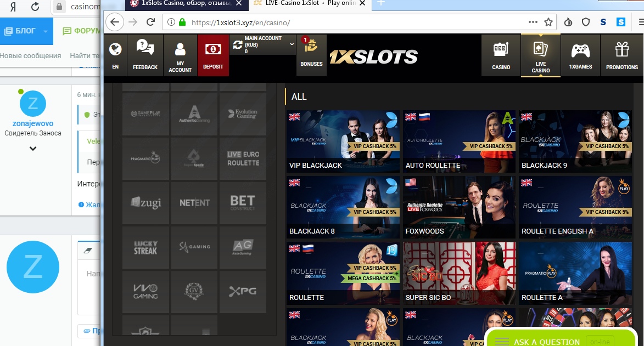Filter by Asia Gaming AG provider
The height and width of the screenshot is (346, 644).
[x=243, y=247]
